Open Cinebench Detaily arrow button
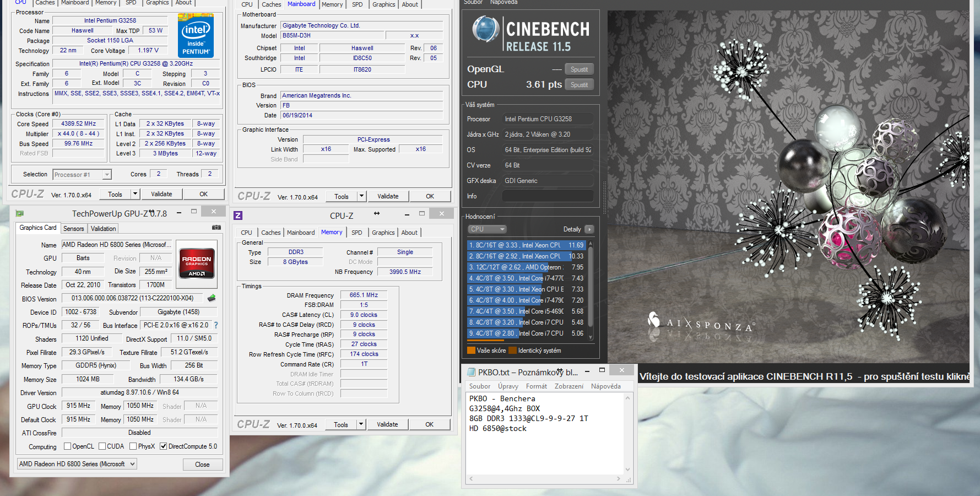The image size is (980, 496). click(589, 229)
